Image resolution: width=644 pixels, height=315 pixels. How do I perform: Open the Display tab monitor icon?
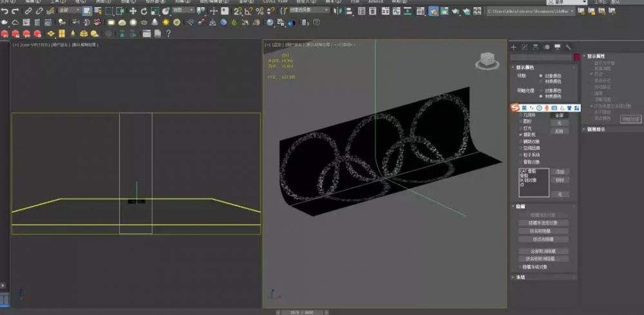click(557, 47)
